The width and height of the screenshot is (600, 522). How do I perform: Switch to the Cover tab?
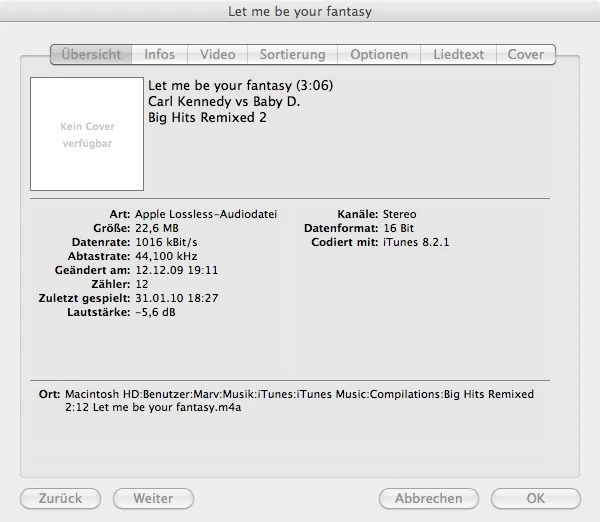point(526,54)
